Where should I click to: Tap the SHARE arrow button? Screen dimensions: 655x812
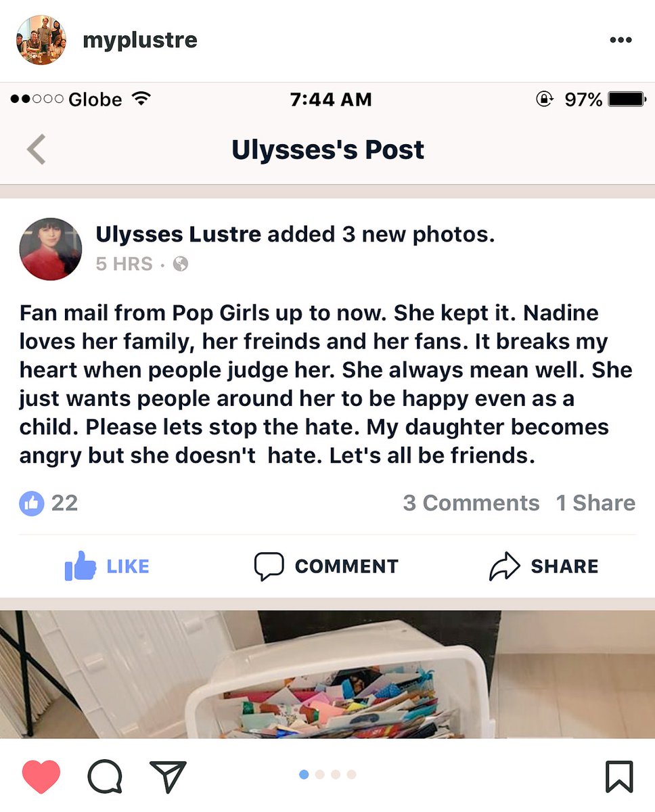pyautogui.click(x=544, y=566)
